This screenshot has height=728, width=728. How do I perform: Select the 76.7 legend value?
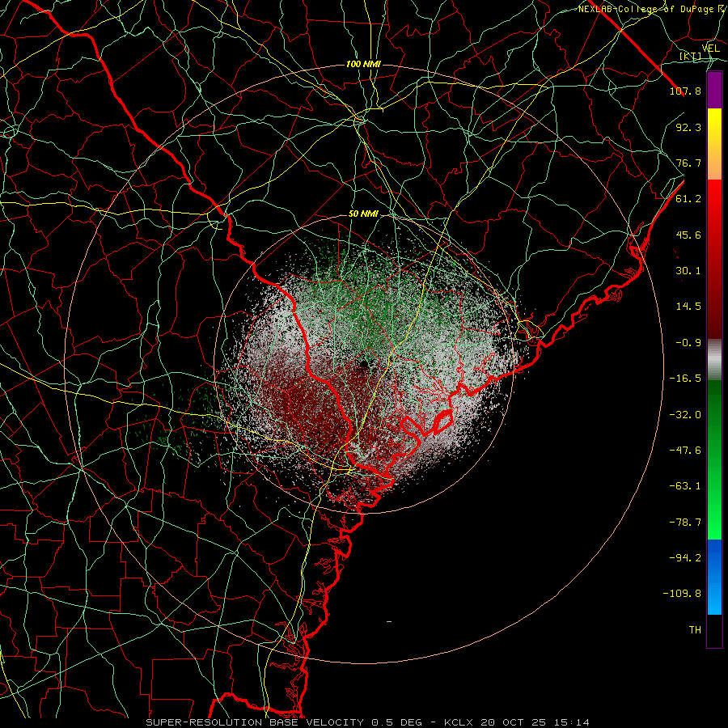pyautogui.click(x=688, y=163)
